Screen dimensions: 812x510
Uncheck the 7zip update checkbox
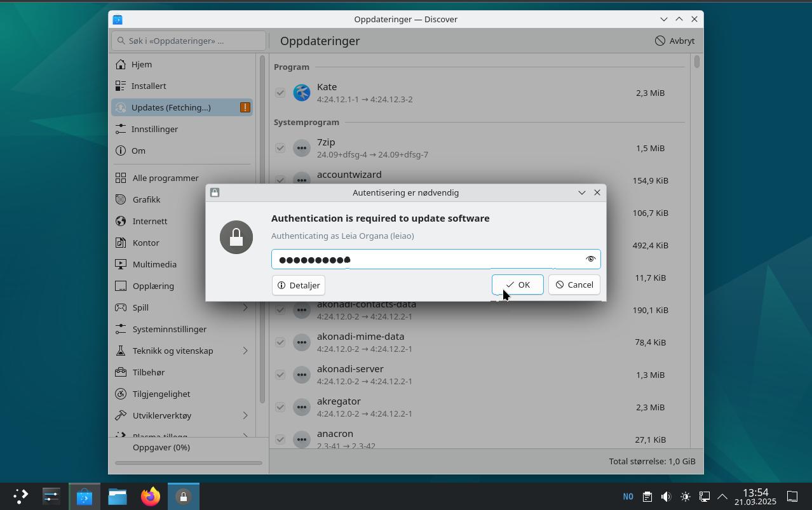point(280,148)
